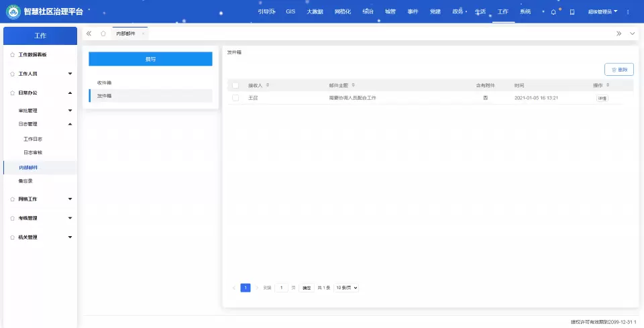Click the 删除 delete button

click(619, 70)
